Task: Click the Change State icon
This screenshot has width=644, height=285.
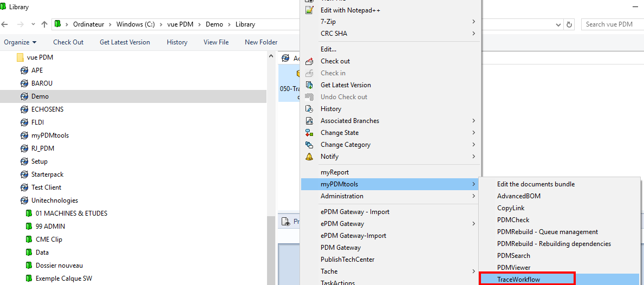Action: (309, 133)
